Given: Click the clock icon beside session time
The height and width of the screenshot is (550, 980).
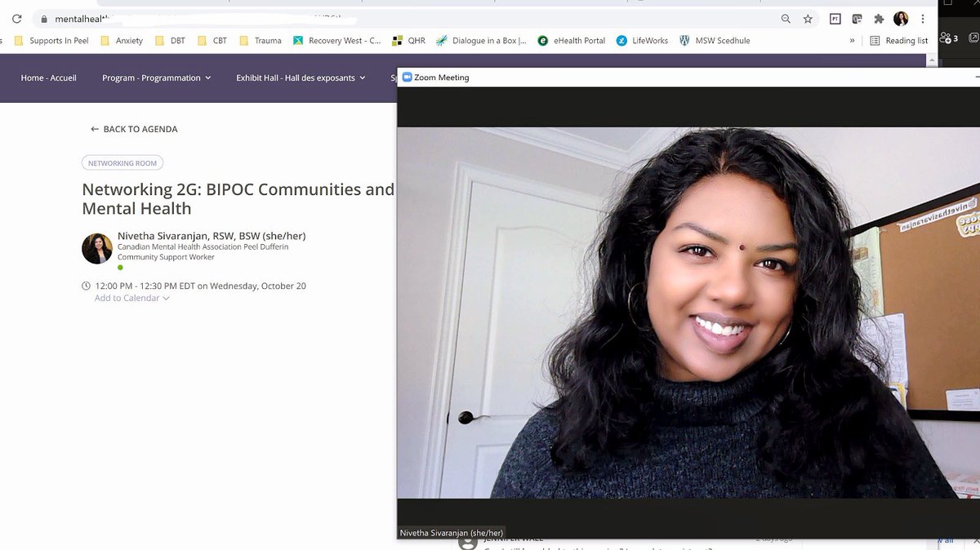Looking at the screenshot, I should (87, 286).
